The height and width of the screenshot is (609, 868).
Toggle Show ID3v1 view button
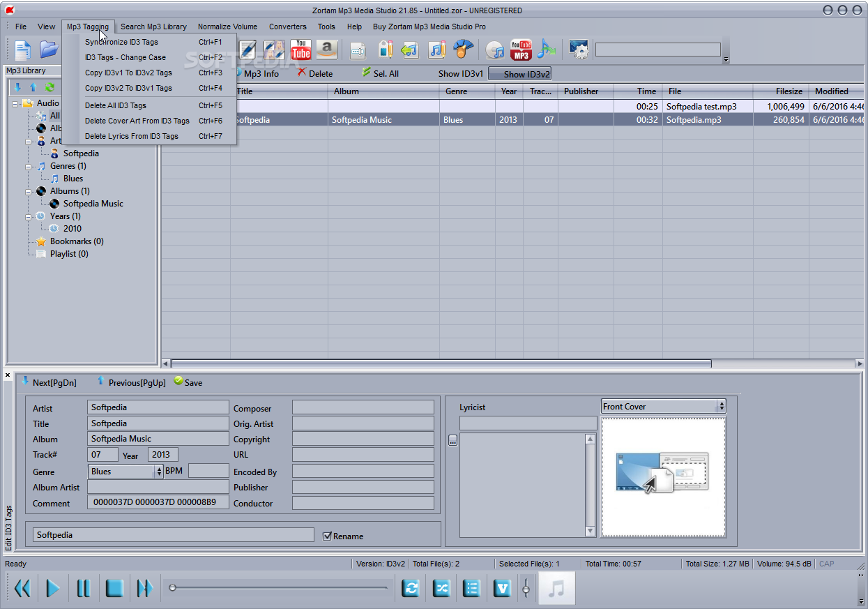[x=460, y=73]
